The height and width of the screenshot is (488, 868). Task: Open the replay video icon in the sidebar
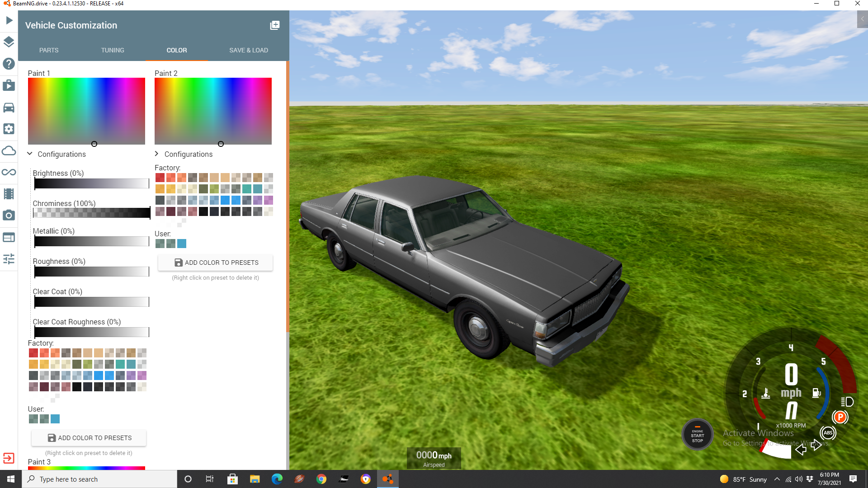9,85
